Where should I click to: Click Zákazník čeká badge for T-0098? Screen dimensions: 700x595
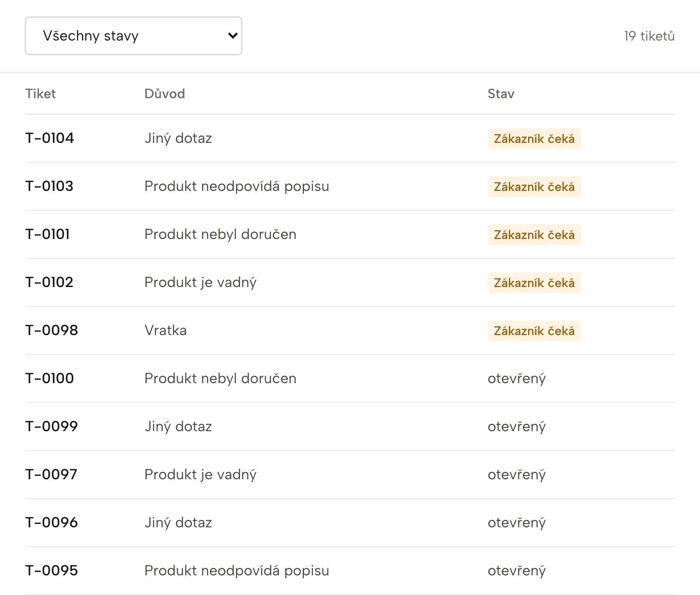tap(534, 331)
